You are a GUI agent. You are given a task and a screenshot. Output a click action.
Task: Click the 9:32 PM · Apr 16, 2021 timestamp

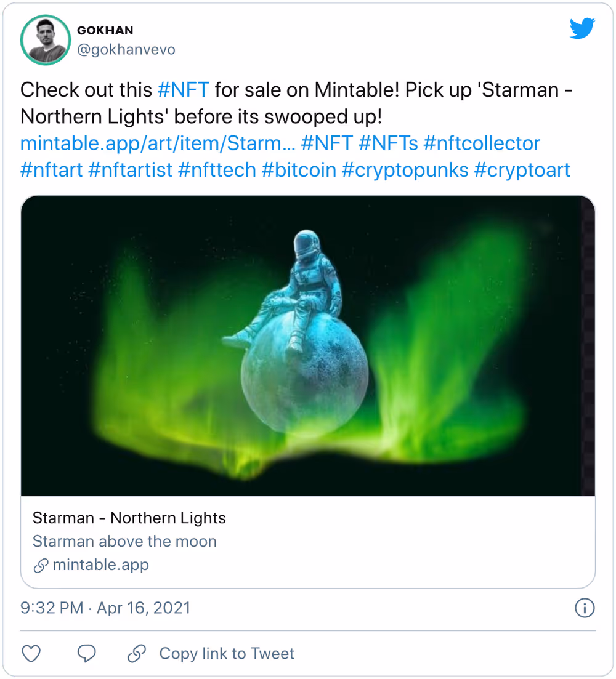point(105,608)
